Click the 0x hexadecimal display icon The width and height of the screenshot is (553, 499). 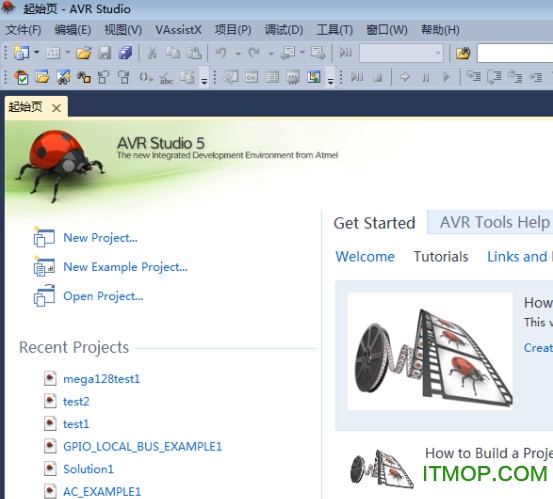tap(251, 77)
